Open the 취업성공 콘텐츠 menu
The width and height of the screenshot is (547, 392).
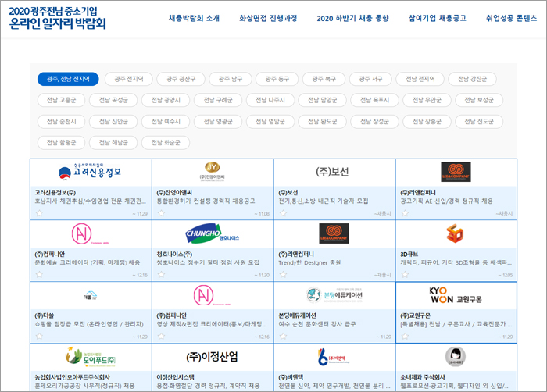point(511,18)
